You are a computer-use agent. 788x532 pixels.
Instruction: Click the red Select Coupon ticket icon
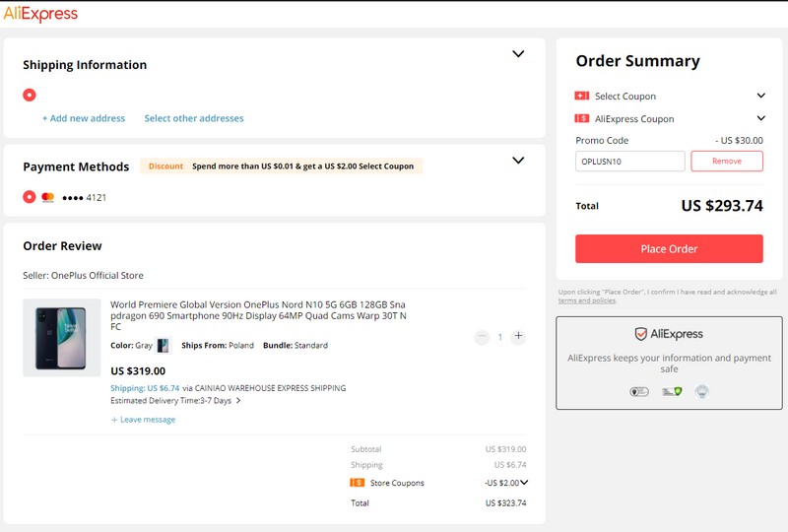[581, 96]
